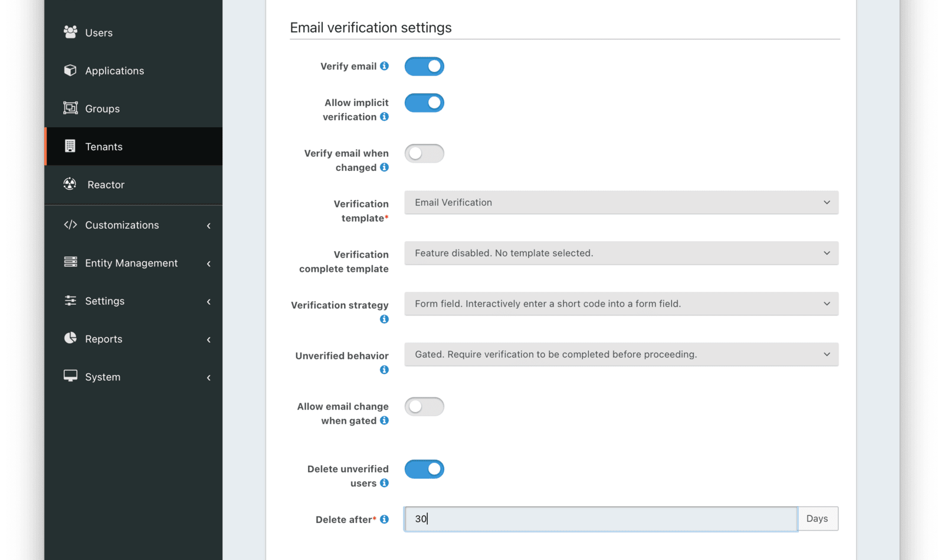Expand the Settings menu chevron
The height and width of the screenshot is (560, 944).
(209, 302)
